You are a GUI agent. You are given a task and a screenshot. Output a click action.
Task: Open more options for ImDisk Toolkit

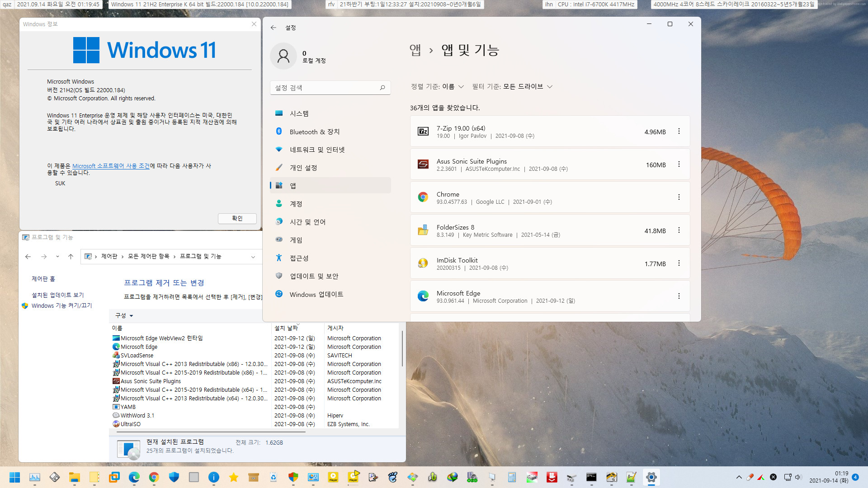[x=679, y=263]
